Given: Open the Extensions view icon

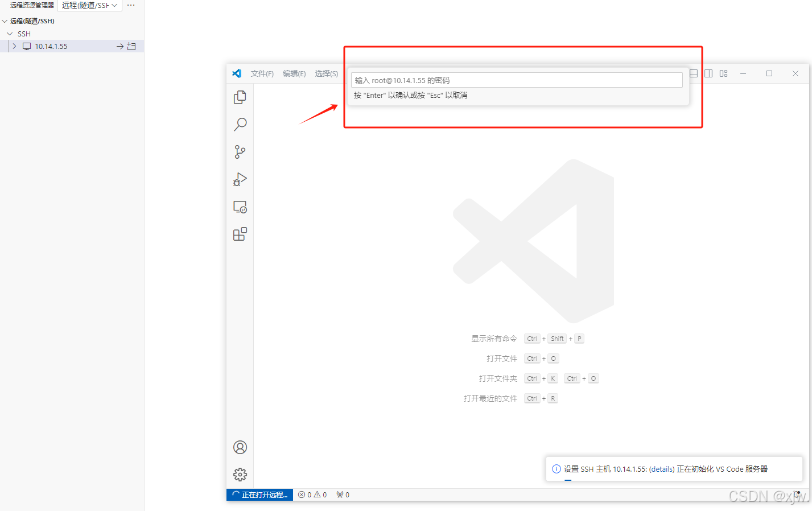Looking at the screenshot, I should (x=240, y=234).
